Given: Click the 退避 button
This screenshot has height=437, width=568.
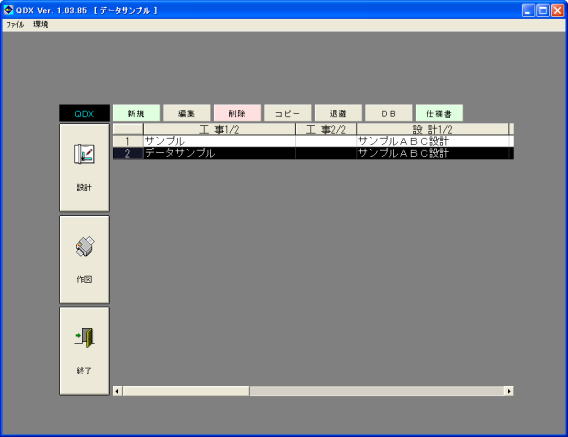Looking at the screenshot, I should 338,113.
